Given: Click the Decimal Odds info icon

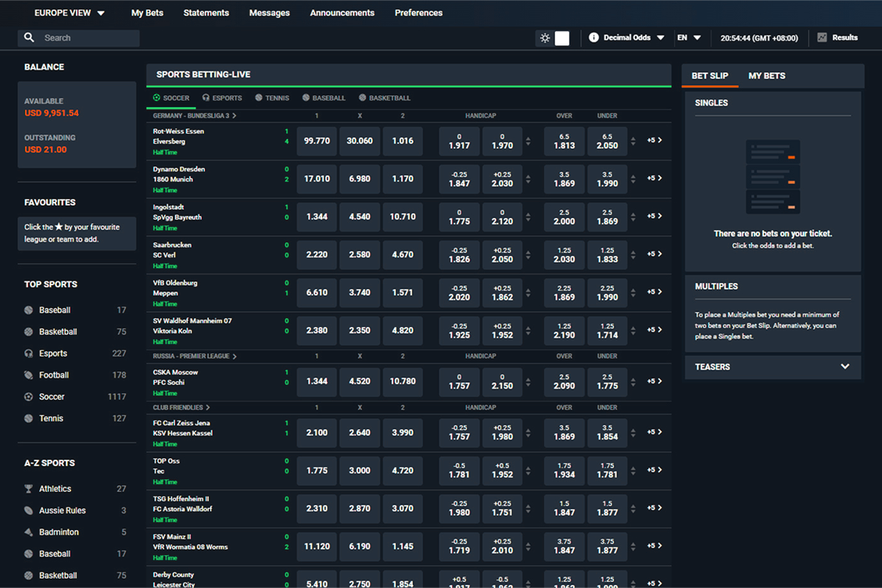Looking at the screenshot, I should click(593, 38).
